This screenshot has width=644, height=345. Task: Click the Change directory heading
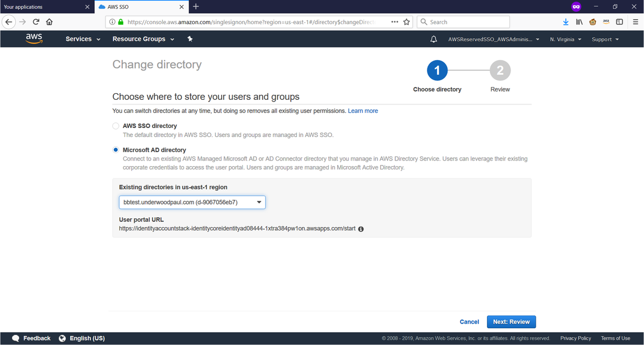click(x=157, y=65)
